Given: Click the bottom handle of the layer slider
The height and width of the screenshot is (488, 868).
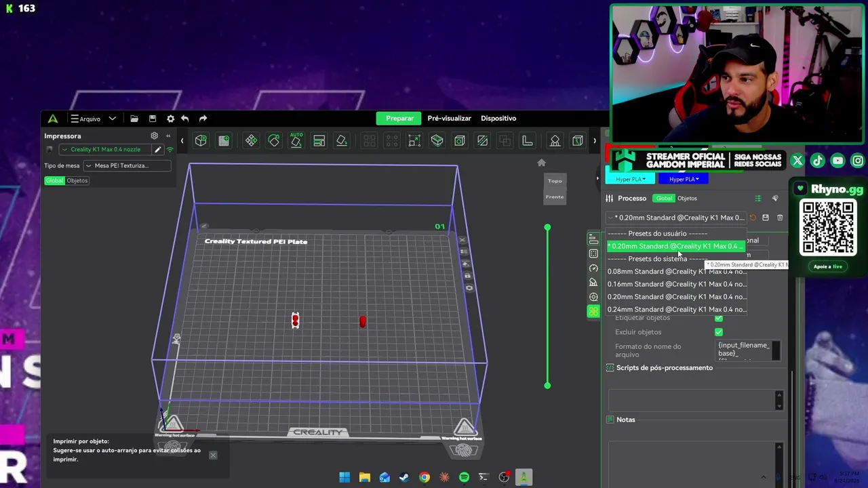Looking at the screenshot, I should pos(547,386).
